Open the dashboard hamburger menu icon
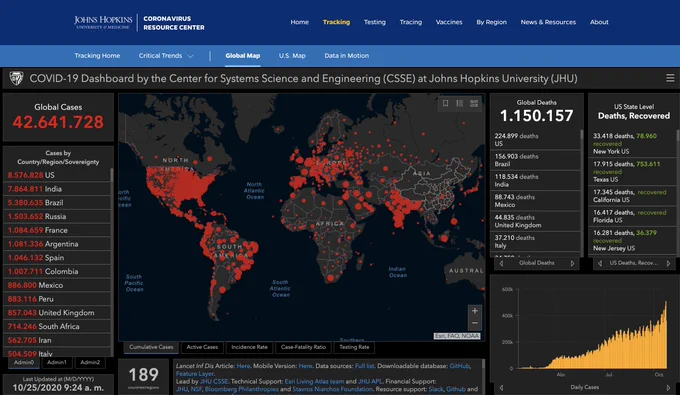The image size is (680, 395). pos(670,78)
